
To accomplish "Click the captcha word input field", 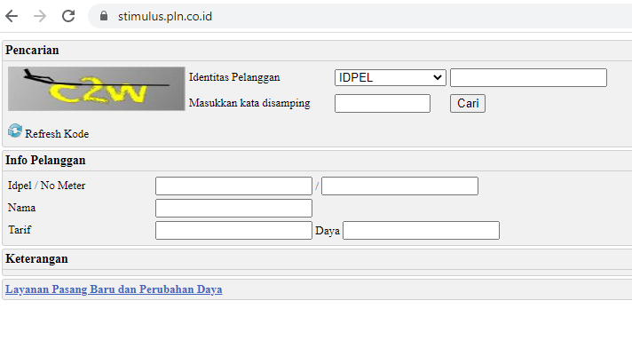I will [x=382, y=103].
